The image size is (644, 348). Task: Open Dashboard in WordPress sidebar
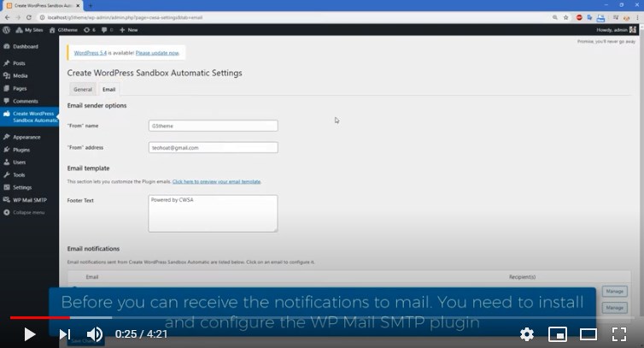click(x=25, y=46)
